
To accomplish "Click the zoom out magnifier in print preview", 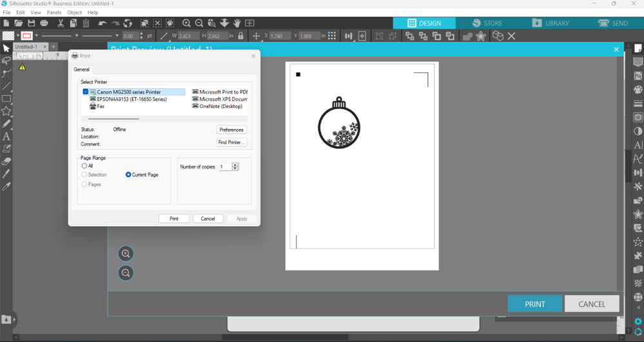I will point(126,273).
